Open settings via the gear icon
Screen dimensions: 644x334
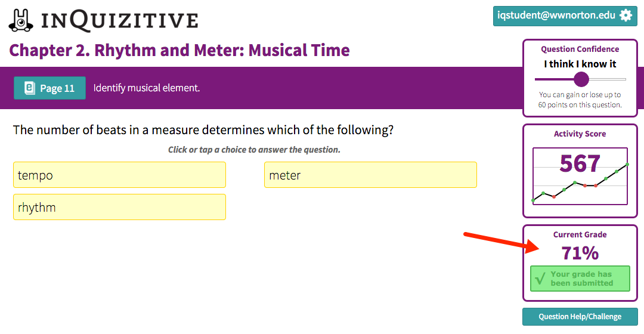(x=626, y=16)
